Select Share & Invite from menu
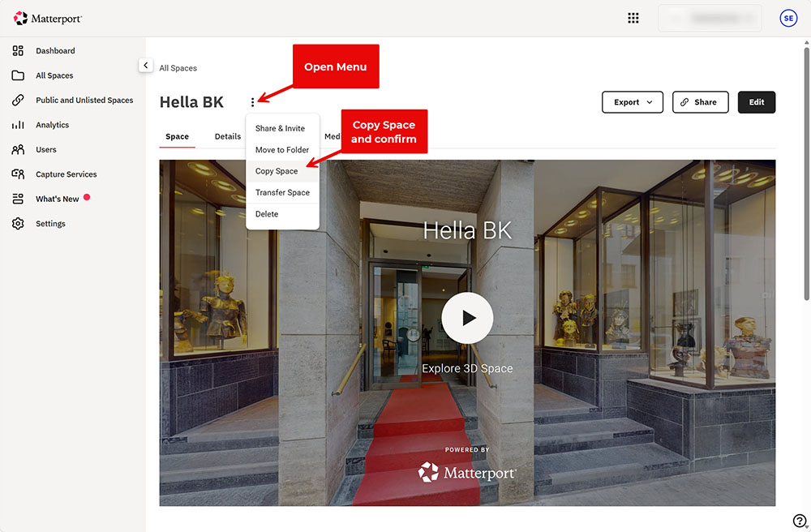 tap(282, 128)
